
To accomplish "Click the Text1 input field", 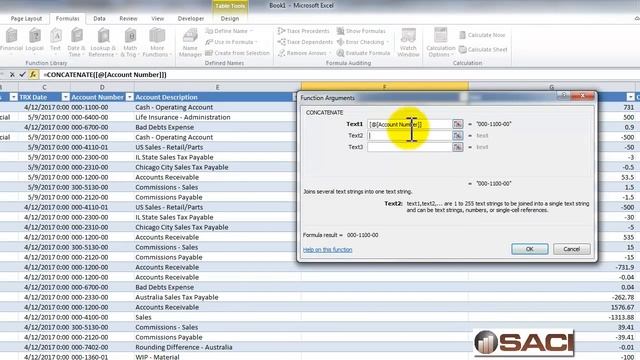I will coord(409,124).
